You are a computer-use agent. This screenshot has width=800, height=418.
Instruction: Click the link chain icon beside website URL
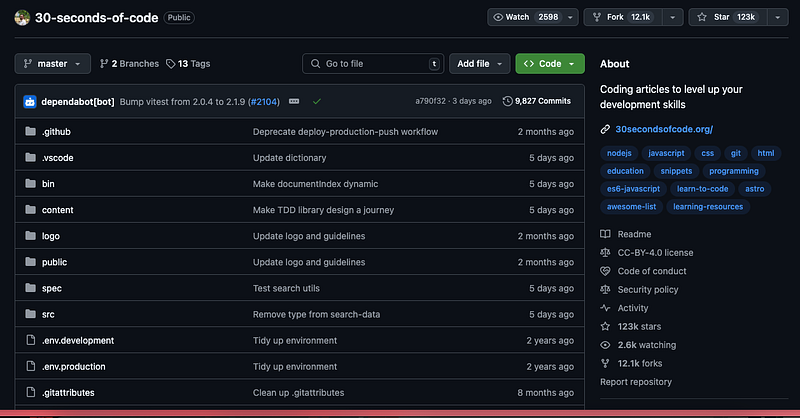click(605, 129)
